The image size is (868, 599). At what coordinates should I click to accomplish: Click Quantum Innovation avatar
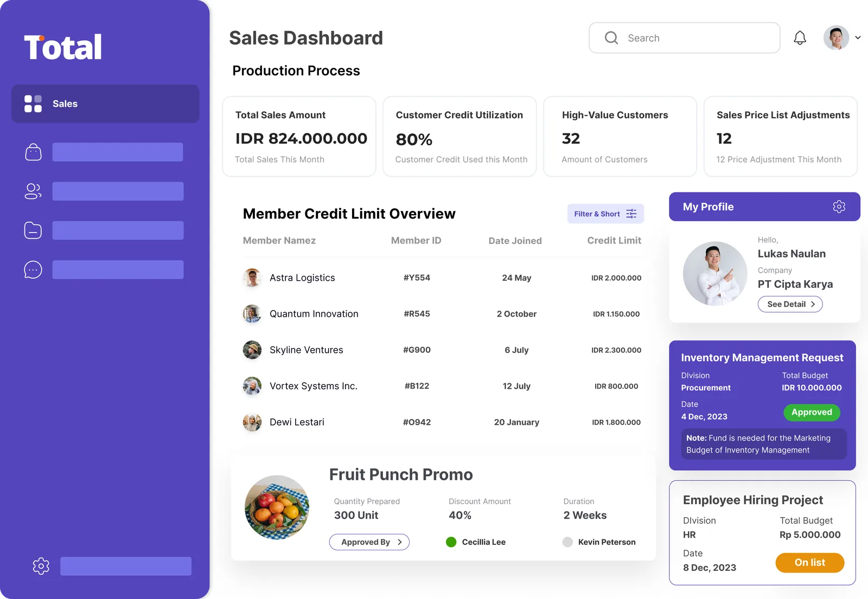point(252,314)
